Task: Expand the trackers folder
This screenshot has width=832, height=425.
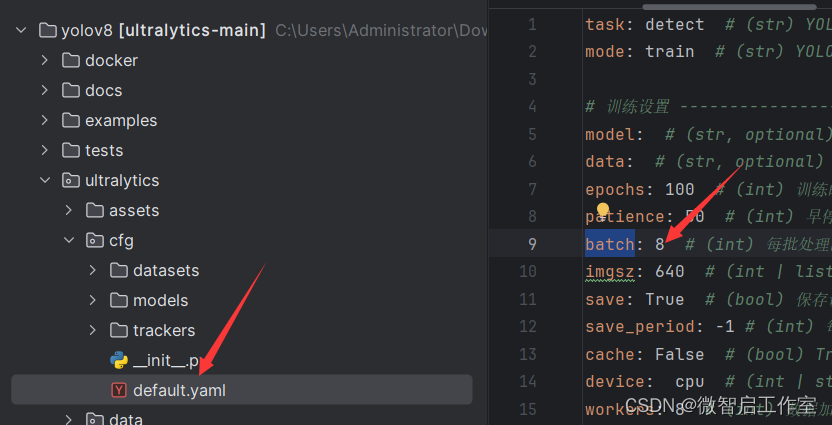Action: click(x=93, y=330)
